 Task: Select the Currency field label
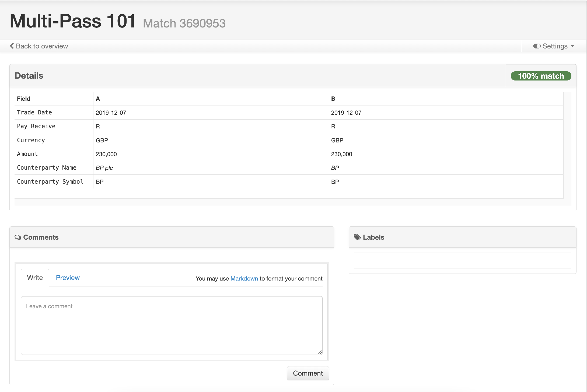pos(31,140)
